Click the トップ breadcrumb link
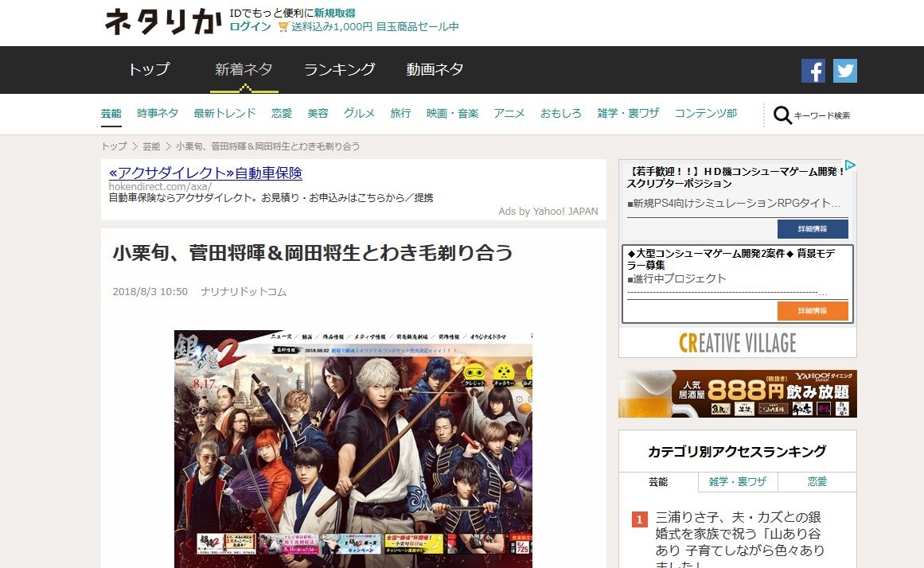 (114, 146)
